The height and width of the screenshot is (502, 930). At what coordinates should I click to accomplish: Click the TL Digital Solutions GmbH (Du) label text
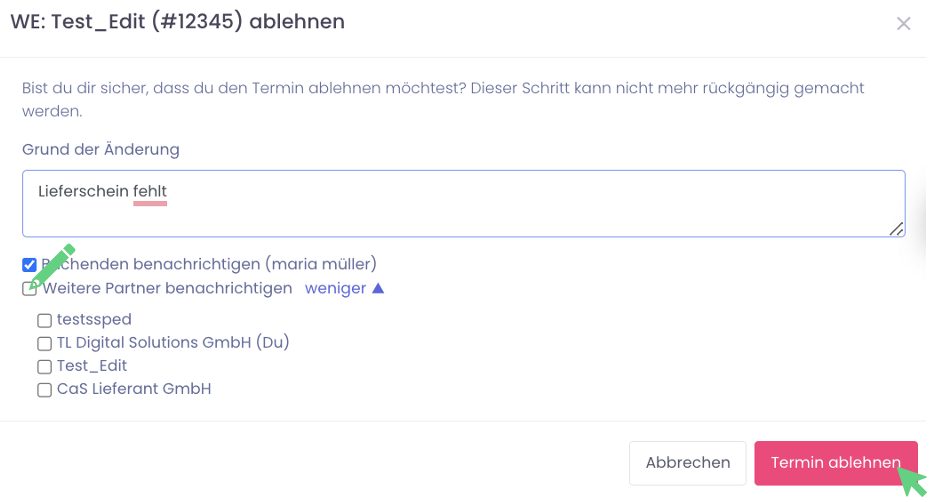tap(173, 343)
